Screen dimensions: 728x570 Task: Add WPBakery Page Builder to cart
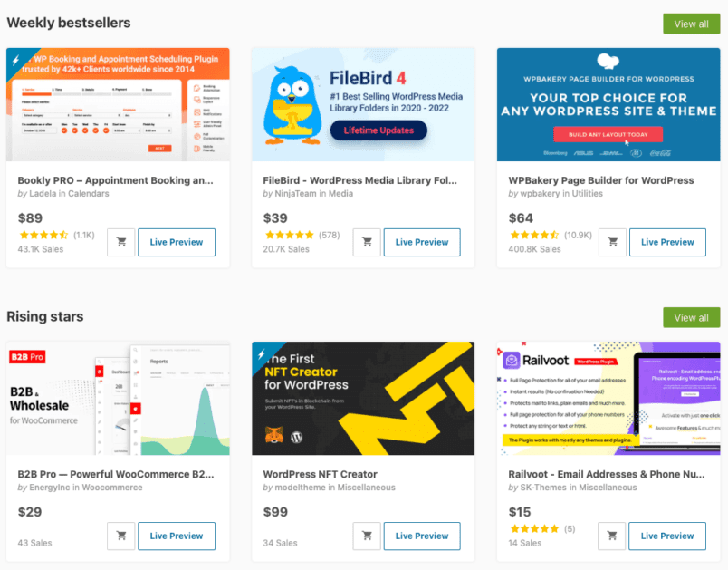(611, 242)
